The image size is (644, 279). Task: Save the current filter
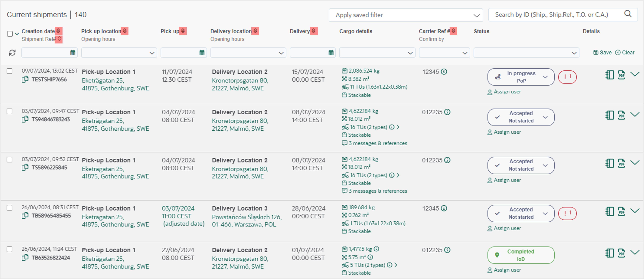pos(602,52)
